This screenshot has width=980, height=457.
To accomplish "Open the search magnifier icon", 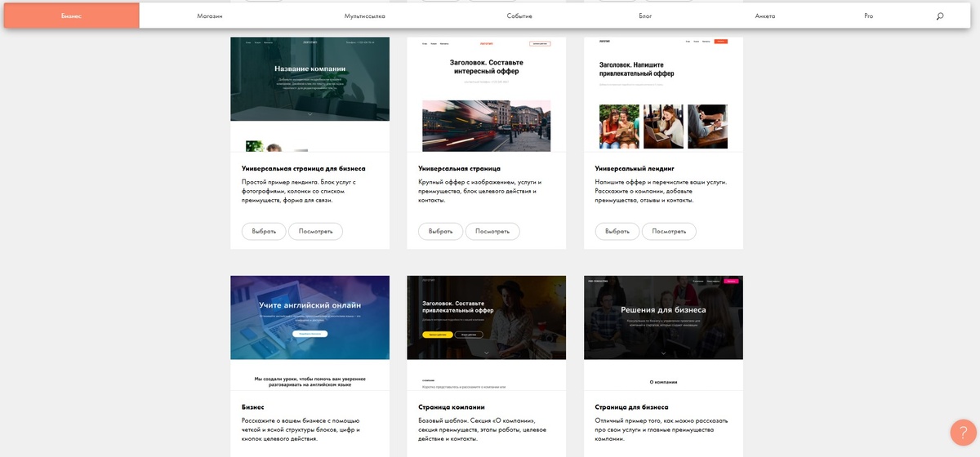I will (x=939, y=16).
